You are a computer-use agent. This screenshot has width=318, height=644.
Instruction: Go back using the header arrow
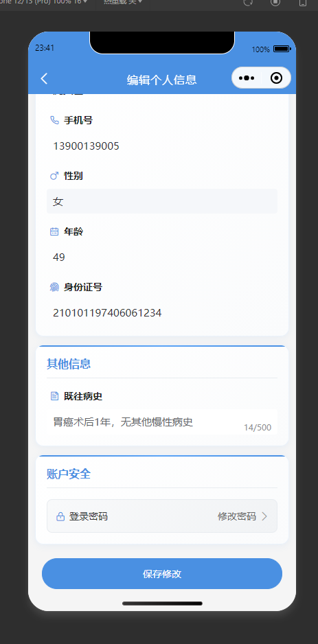pos(44,78)
